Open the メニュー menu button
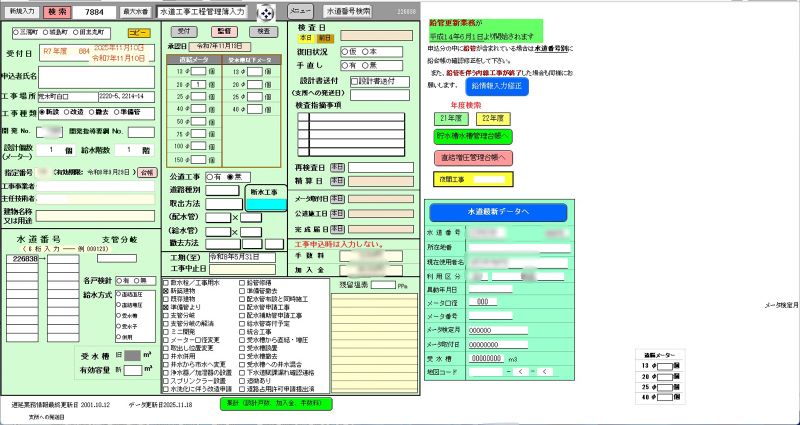The height and width of the screenshot is (425, 800). (300, 11)
